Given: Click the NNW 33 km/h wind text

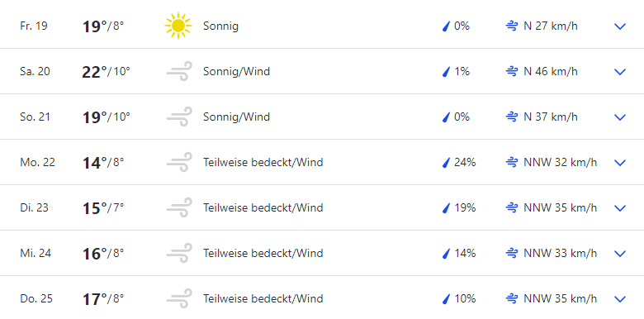Looking at the screenshot, I should [x=561, y=253].
